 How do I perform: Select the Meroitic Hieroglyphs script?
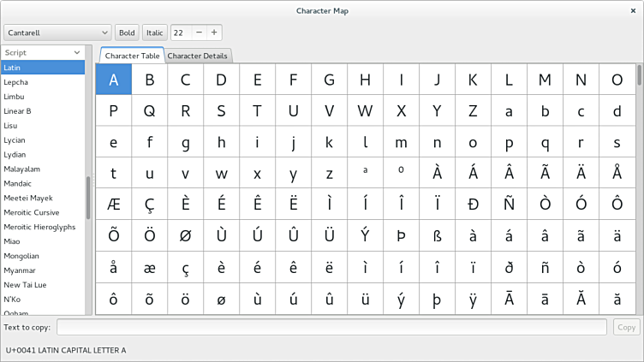point(39,227)
